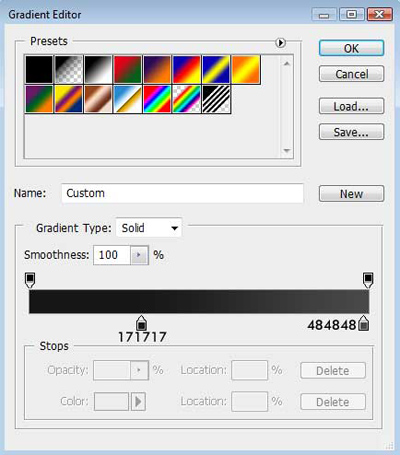Select the left opacity stop above gradient

pyautogui.click(x=30, y=280)
